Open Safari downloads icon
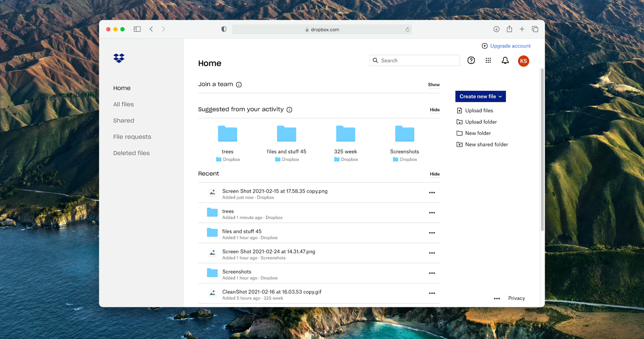 [x=496, y=29]
